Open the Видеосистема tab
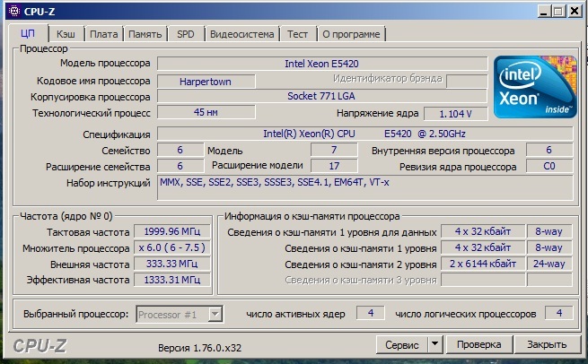Viewport: 588px width, 364px height. tap(241, 34)
